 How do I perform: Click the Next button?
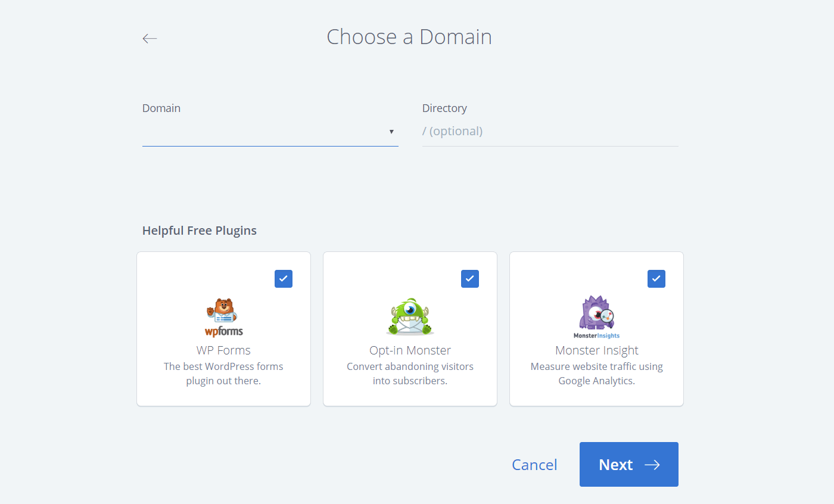coord(629,465)
